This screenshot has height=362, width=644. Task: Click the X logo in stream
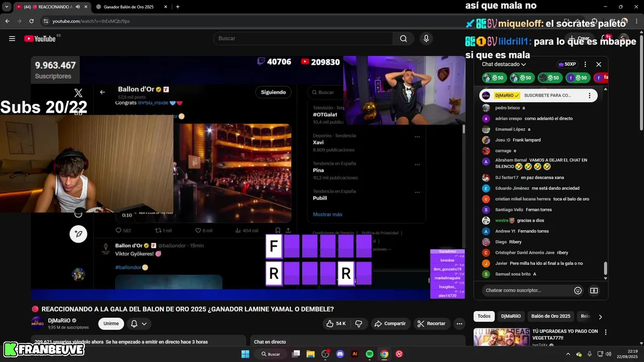point(78,93)
